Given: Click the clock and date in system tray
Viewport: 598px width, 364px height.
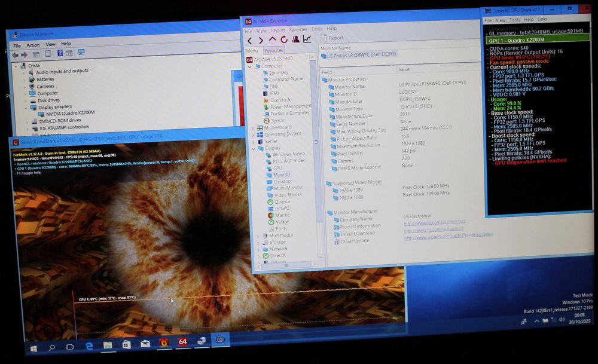Looking at the screenshot, I should click(579, 319).
